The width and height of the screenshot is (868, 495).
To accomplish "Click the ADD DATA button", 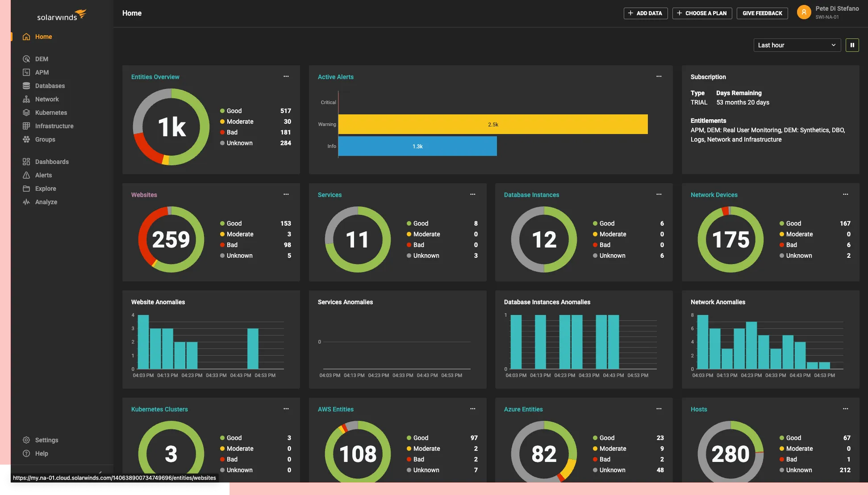I will 646,13.
